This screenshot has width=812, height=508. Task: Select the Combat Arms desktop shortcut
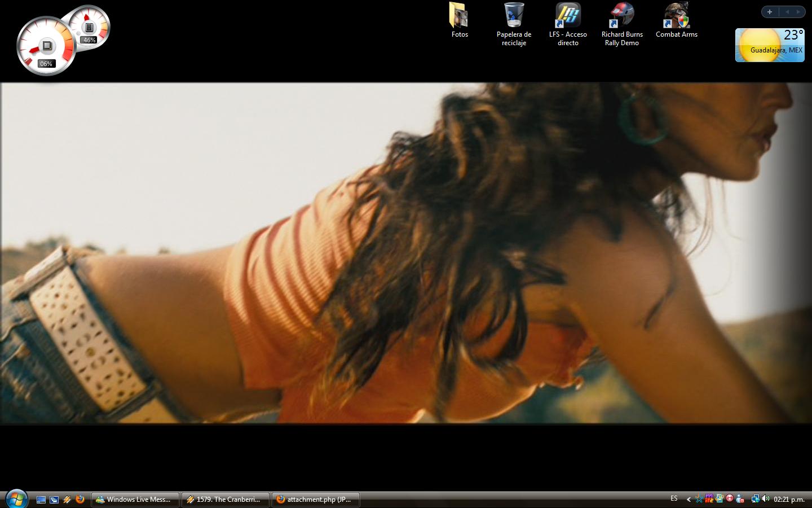(x=677, y=20)
